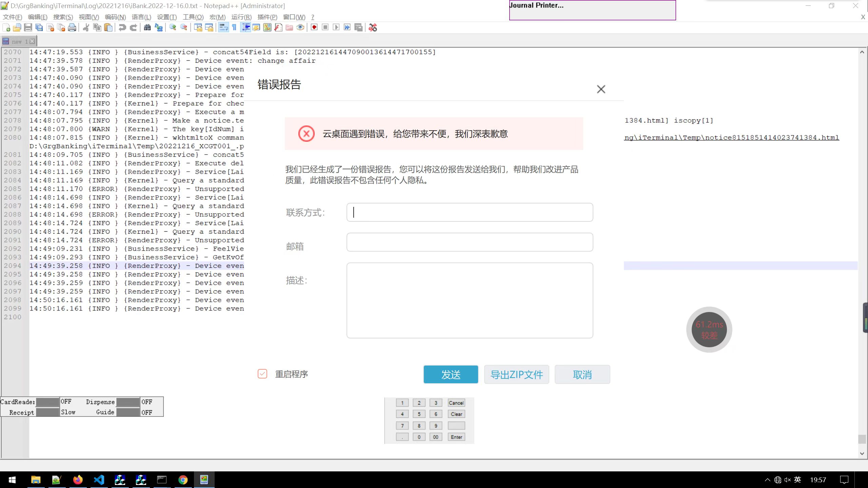Click the Show all characters pilcrow icon
868x488 pixels.
[234, 27]
